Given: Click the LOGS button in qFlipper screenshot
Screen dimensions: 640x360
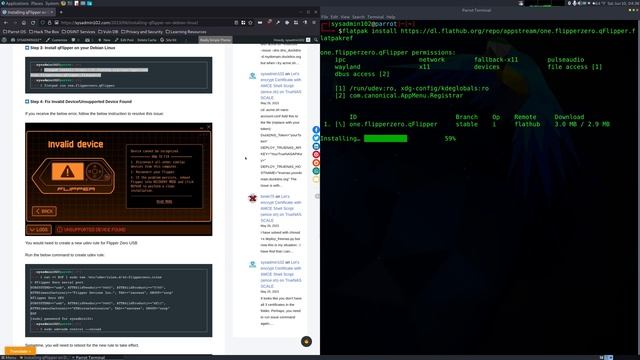Looking at the screenshot, I should (39, 229).
